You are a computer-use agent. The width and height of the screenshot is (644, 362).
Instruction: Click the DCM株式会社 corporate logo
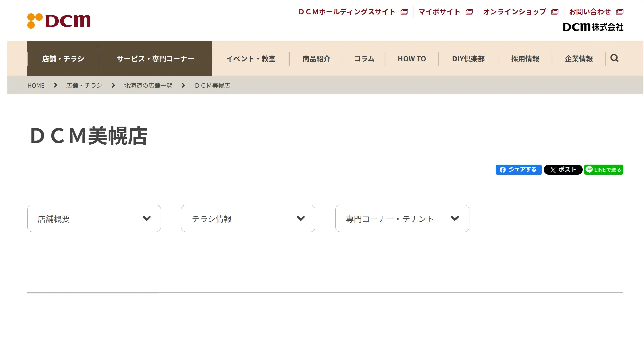point(593,27)
